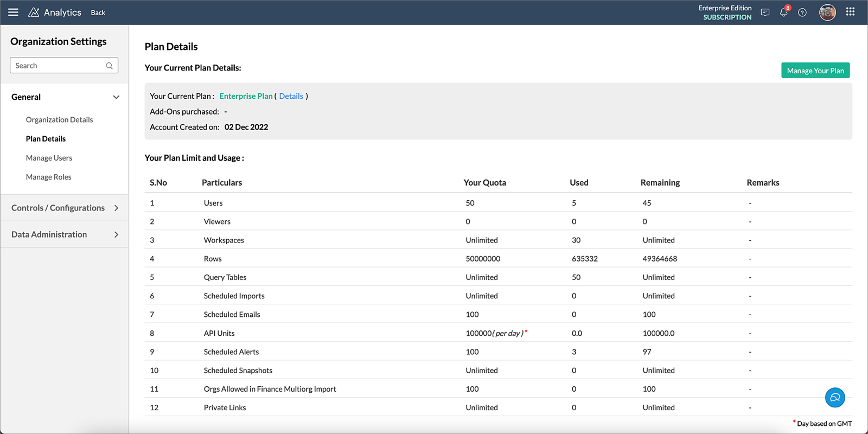Open the feedback chat icon in header

pos(765,12)
